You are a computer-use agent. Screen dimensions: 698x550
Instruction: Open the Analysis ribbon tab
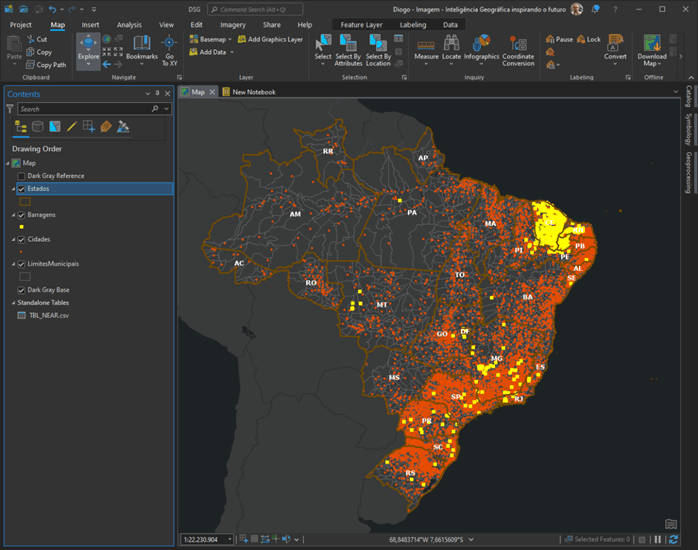click(129, 24)
